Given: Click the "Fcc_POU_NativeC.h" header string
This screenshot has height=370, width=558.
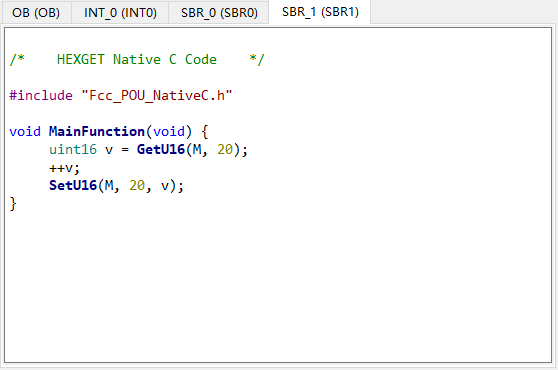Looking at the screenshot, I should click(x=157, y=95).
